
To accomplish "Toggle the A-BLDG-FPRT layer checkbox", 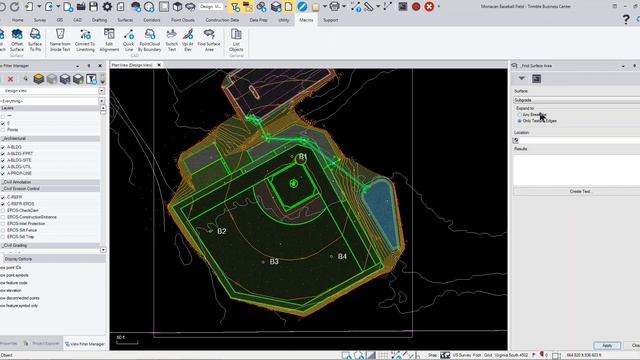I will tap(3, 153).
